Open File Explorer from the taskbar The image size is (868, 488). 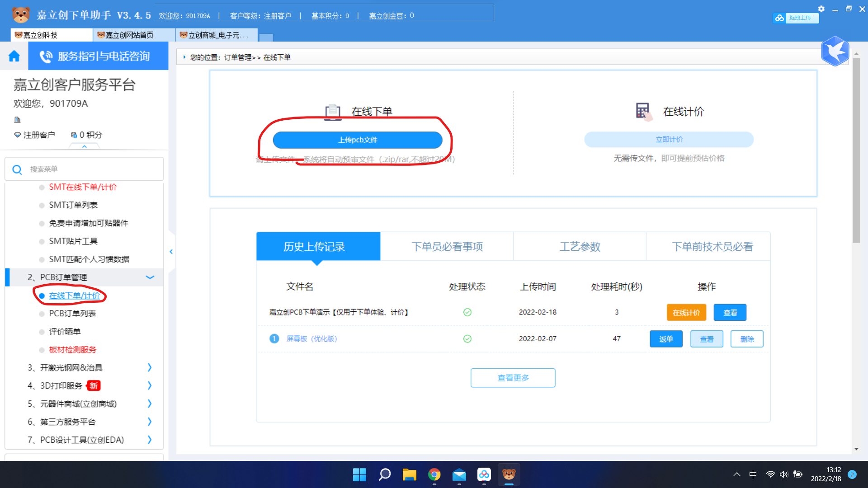[409, 474]
